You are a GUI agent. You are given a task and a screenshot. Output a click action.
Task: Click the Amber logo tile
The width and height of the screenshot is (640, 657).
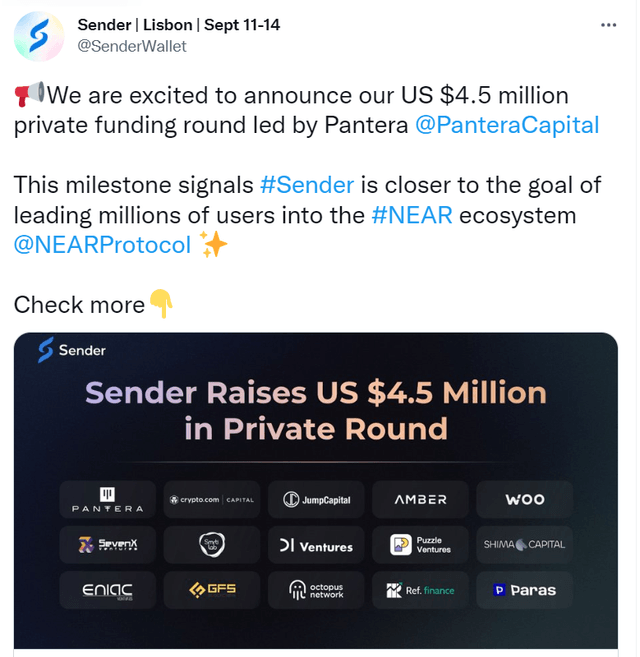(x=420, y=499)
